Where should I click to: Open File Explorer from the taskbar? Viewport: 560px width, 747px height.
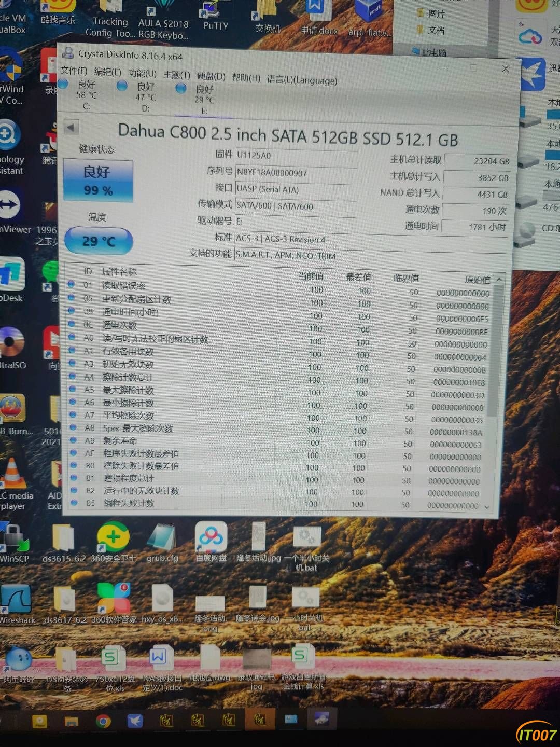(71, 722)
